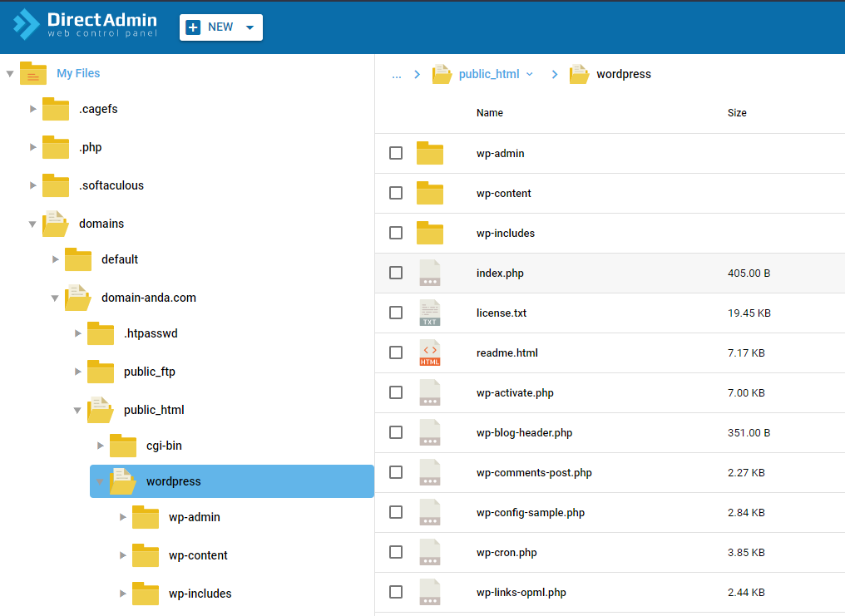Click the NEW button label
845x616 pixels.
click(220, 27)
